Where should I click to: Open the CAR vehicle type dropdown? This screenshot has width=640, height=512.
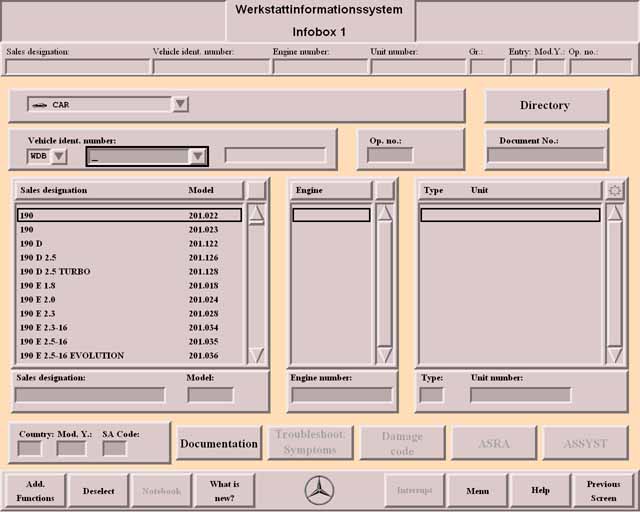pos(180,104)
